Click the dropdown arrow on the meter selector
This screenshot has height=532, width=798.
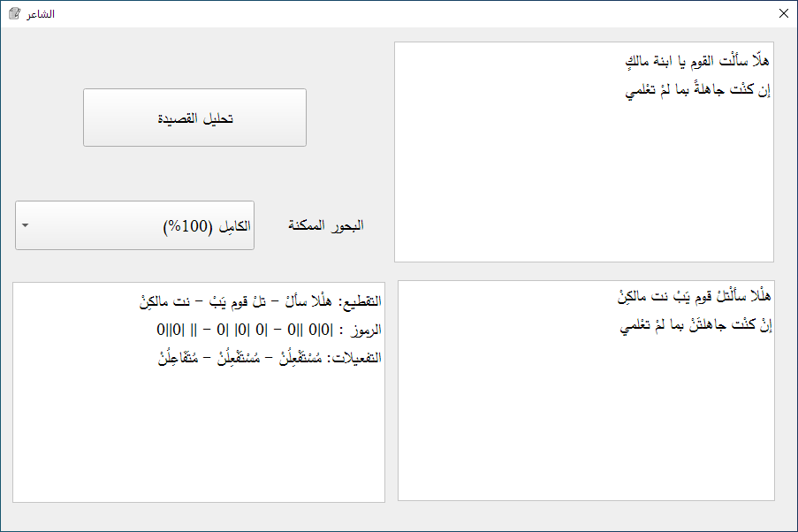point(24,225)
